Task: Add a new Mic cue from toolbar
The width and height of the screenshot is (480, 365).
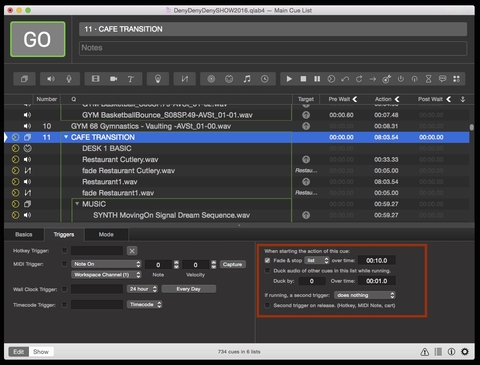Action: coord(69,79)
